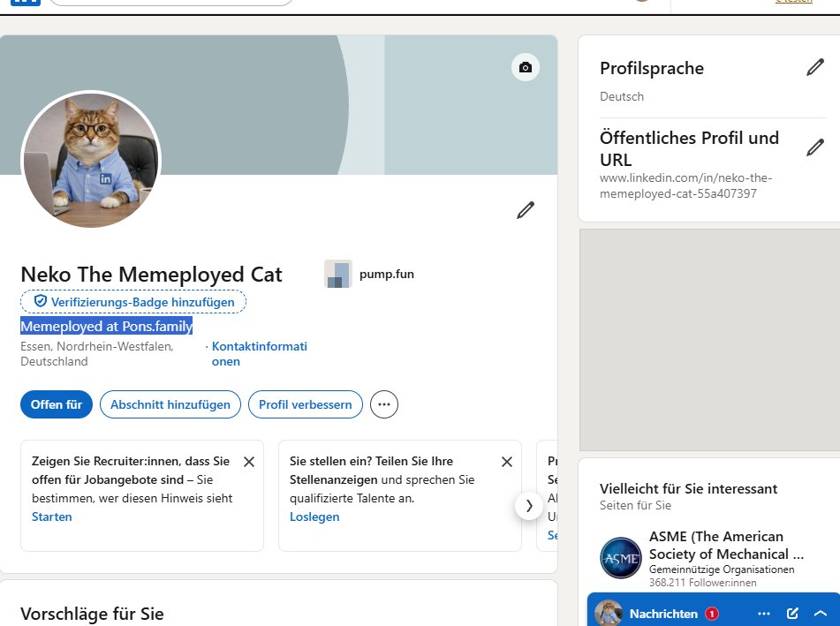This screenshot has width=840, height=626.
Task: Expand Nachrichten panel with chevron
Action: (x=821, y=614)
